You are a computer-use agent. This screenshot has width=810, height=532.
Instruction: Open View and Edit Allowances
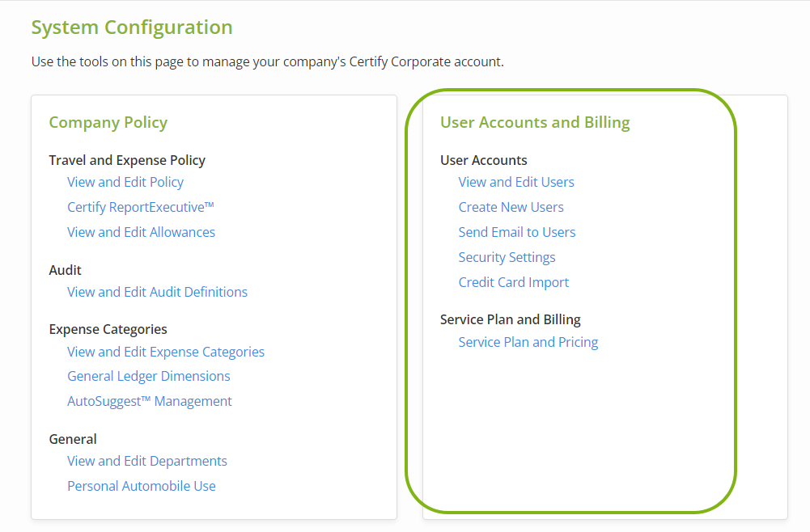pos(141,232)
